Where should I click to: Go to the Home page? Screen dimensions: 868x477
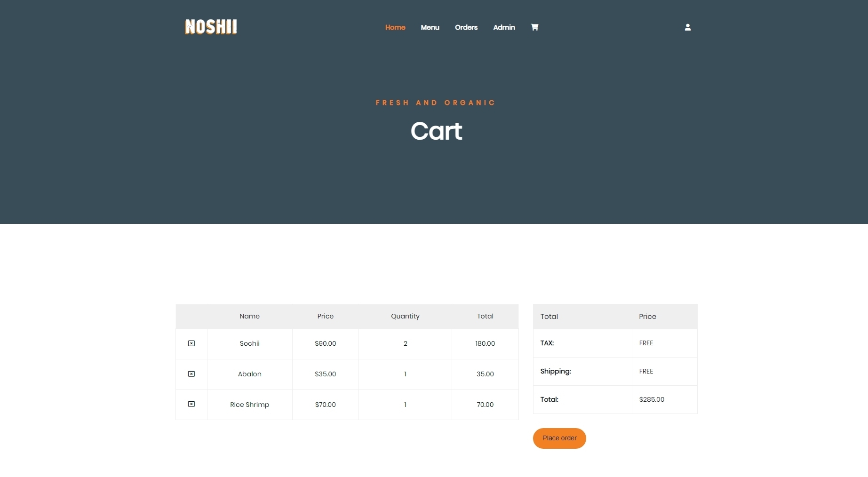[x=395, y=27]
